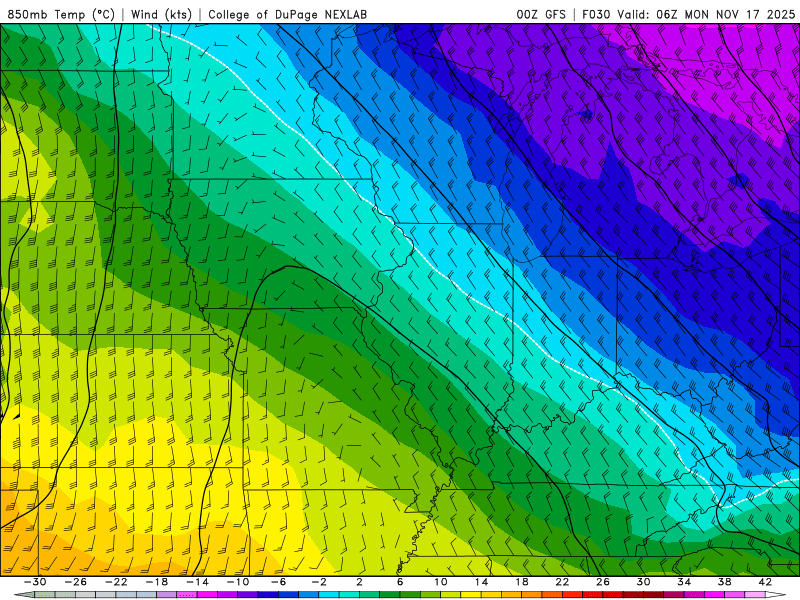800x600 pixels.
Task: Click the '06Z MON NOV 17 2025' valid time
Action: click(x=726, y=14)
